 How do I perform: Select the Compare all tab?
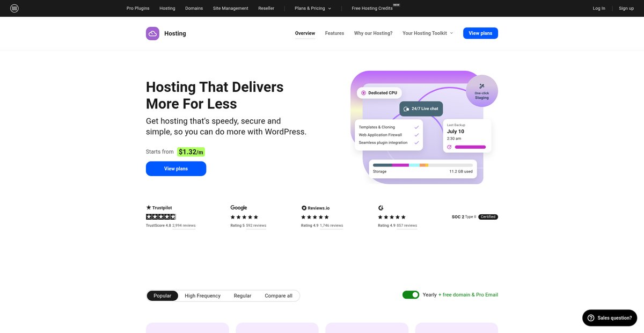tap(279, 296)
